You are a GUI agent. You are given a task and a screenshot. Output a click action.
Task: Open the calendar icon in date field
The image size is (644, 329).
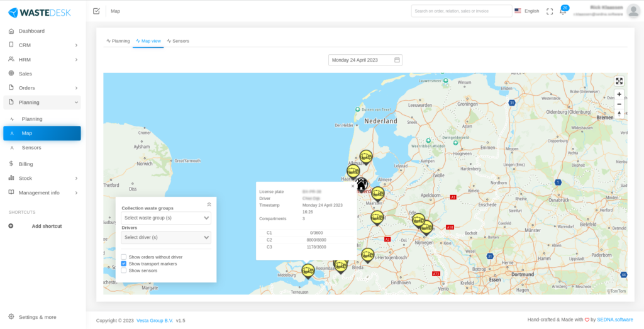[x=397, y=60]
